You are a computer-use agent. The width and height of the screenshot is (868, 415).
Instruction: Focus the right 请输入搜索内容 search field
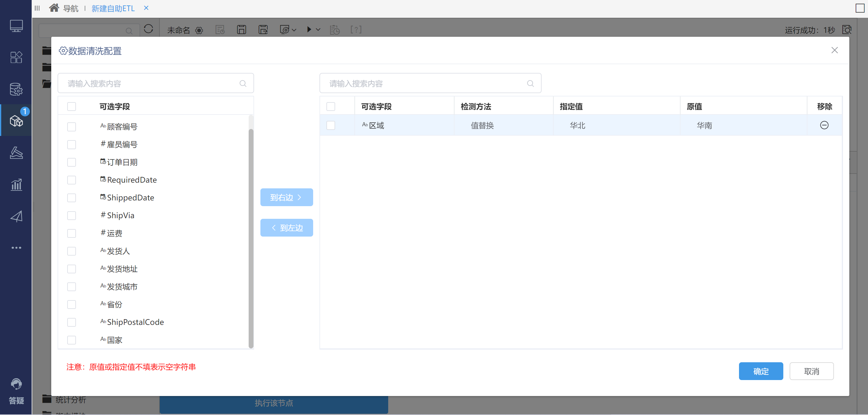pos(430,83)
